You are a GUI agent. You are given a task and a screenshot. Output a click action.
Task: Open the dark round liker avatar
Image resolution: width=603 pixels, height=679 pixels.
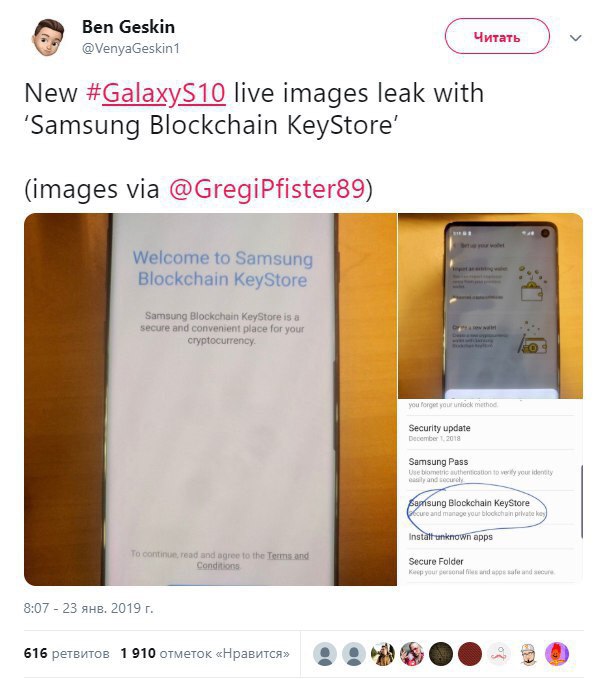coord(441,654)
